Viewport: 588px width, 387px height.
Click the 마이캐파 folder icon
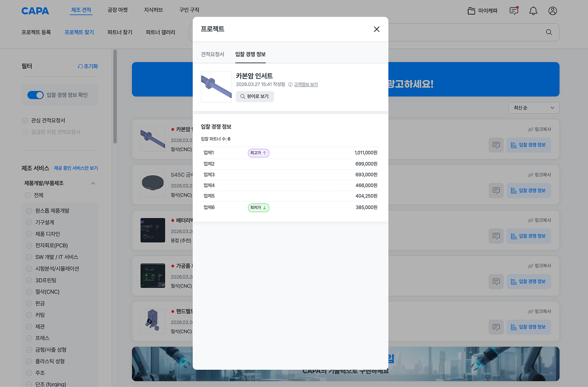coord(472,11)
